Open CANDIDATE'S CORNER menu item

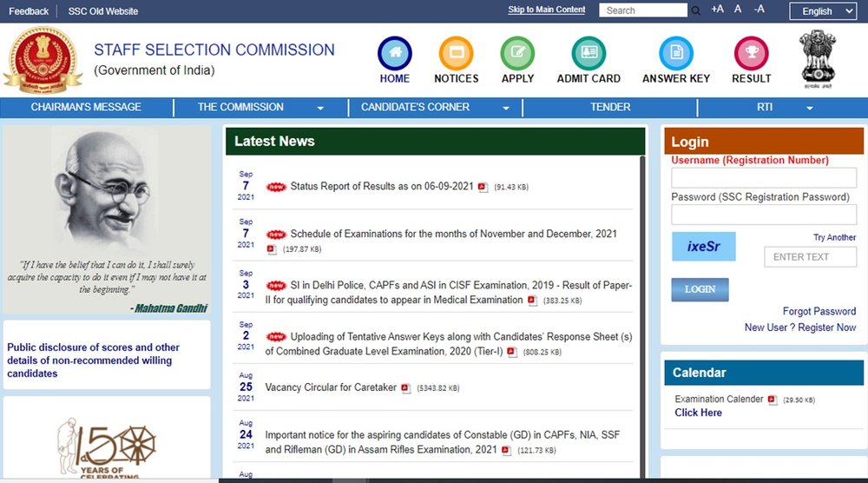(x=415, y=107)
